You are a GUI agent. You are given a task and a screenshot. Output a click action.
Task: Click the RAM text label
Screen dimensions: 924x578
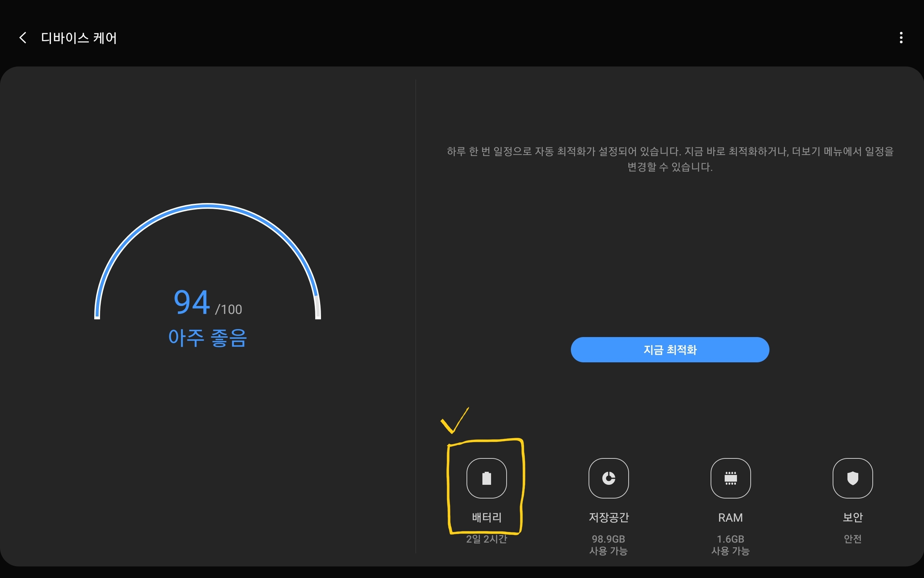[730, 517]
